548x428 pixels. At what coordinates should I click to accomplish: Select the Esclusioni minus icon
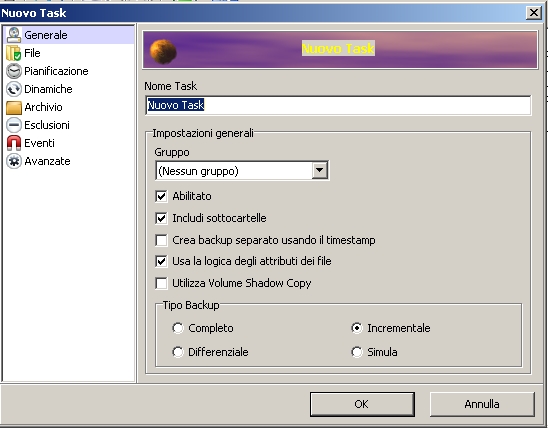(14, 125)
